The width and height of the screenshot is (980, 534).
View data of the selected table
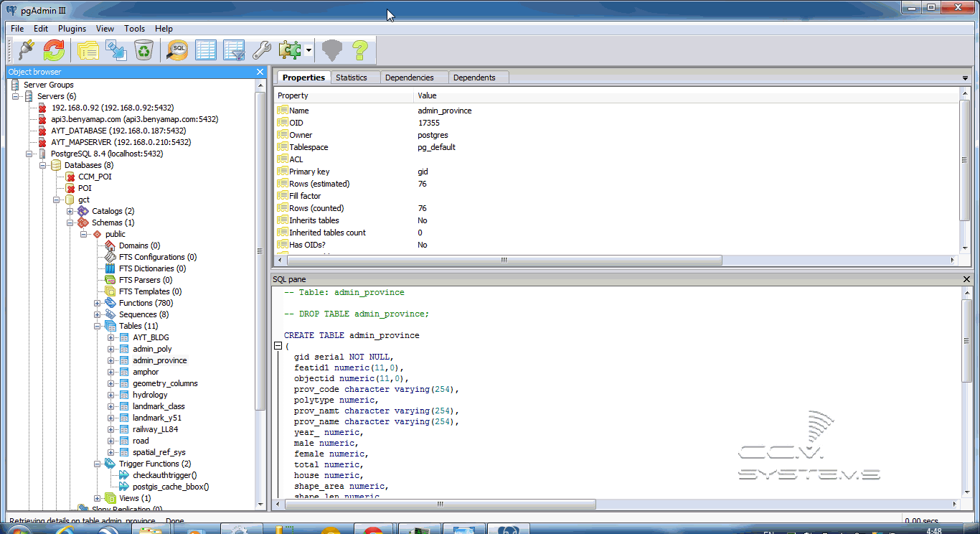206,50
